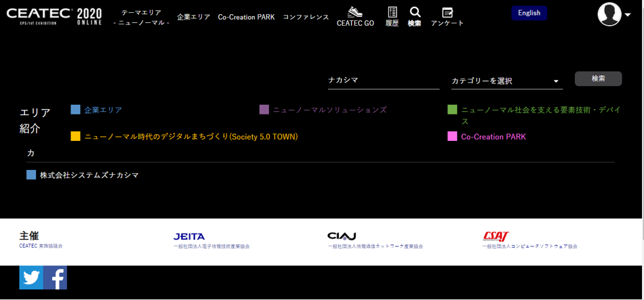644x300 pixels.
Task: Click the 検索 magnifier icon
Action: click(x=415, y=12)
